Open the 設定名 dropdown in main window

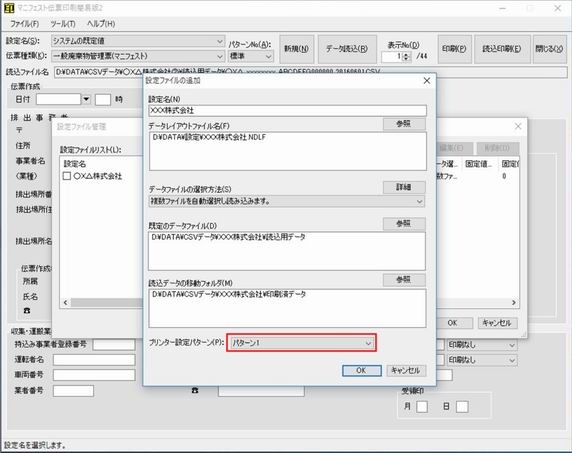138,41
